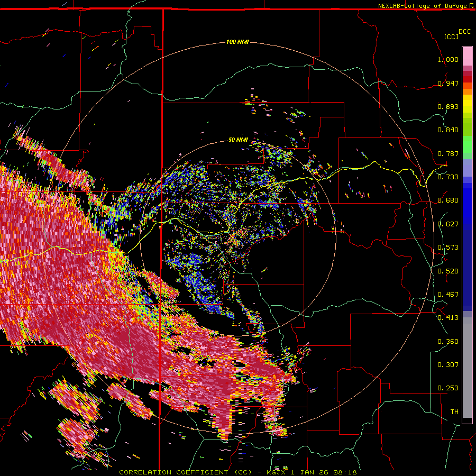476x476 pixels.
Task: Select the 0.840 scale value
Action: 448,130
